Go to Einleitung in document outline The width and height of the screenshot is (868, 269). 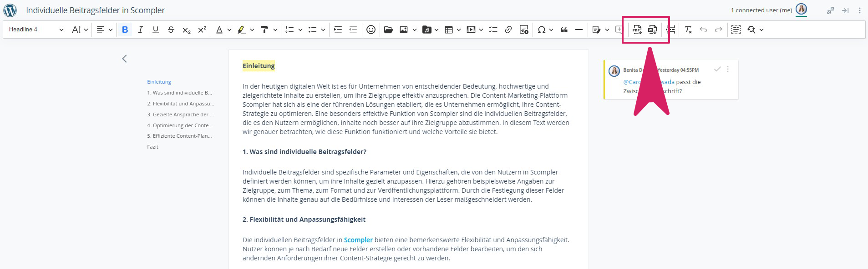[159, 82]
